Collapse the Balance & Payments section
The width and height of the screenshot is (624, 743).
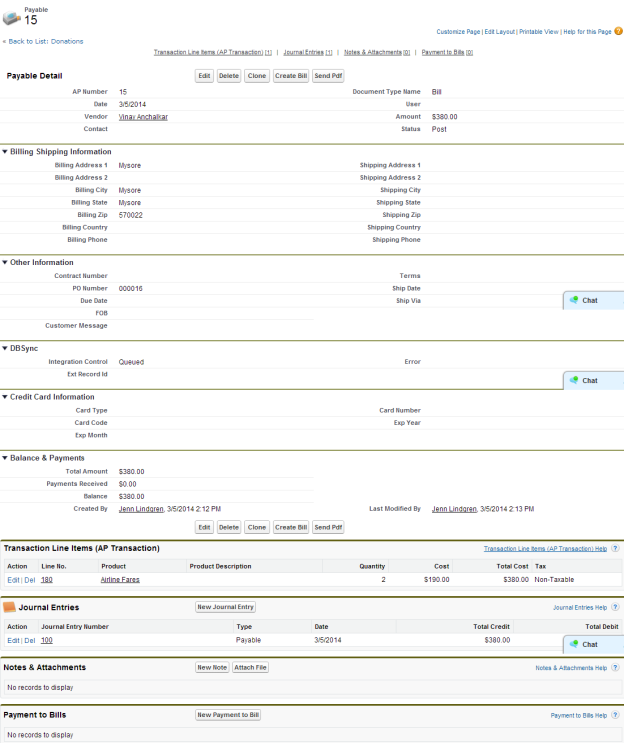[x=5, y=458]
